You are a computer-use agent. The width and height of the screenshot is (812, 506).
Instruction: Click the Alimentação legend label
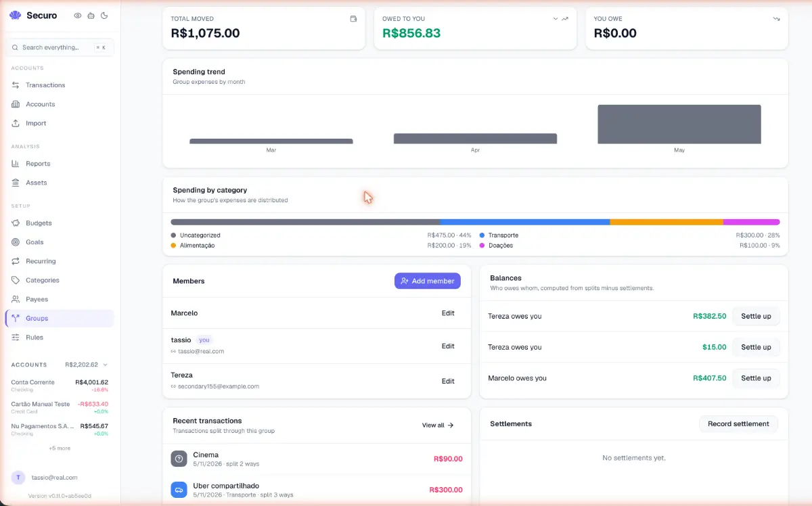click(197, 246)
